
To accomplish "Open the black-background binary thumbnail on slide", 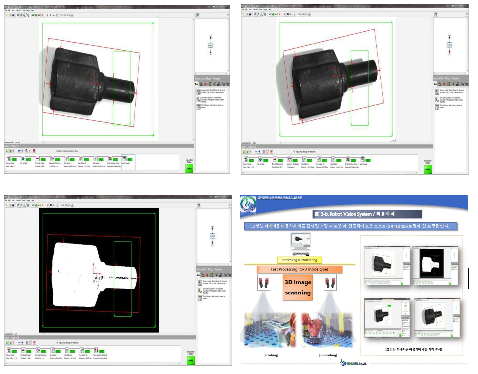I will tap(435, 266).
